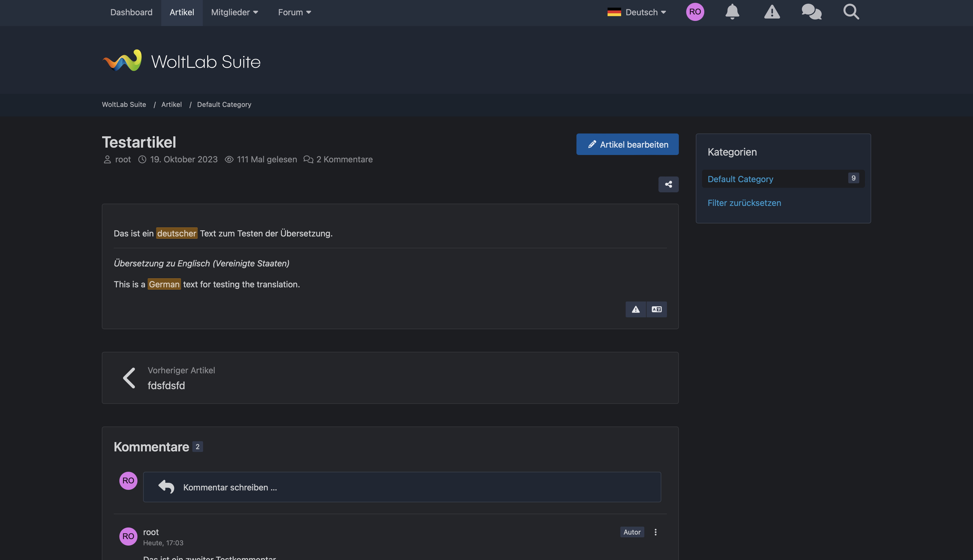This screenshot has height=560, width=973.
Task: Expand the Forum dropdown menu
Action: (x=295, y=12)
